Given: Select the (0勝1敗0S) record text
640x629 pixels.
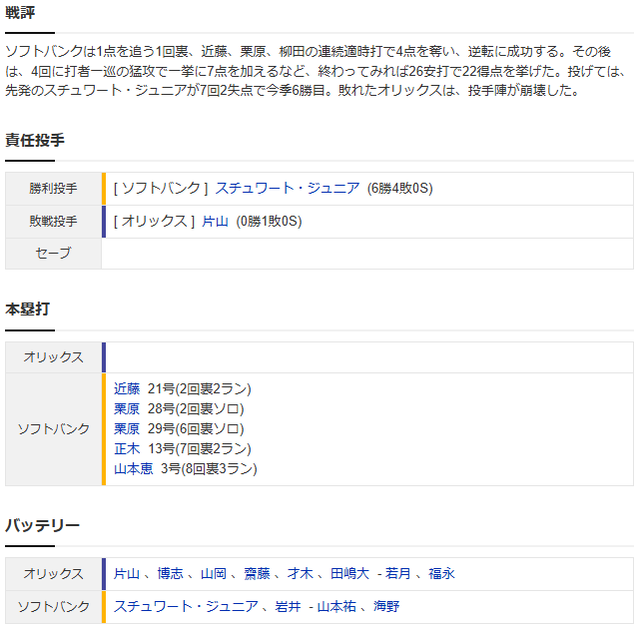Looking at the screenshot, I should (269, 221).
